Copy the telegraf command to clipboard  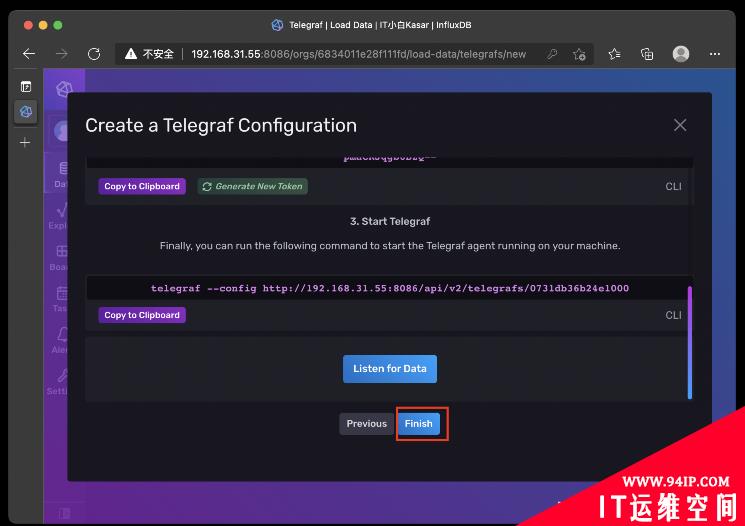pos(142,315)
